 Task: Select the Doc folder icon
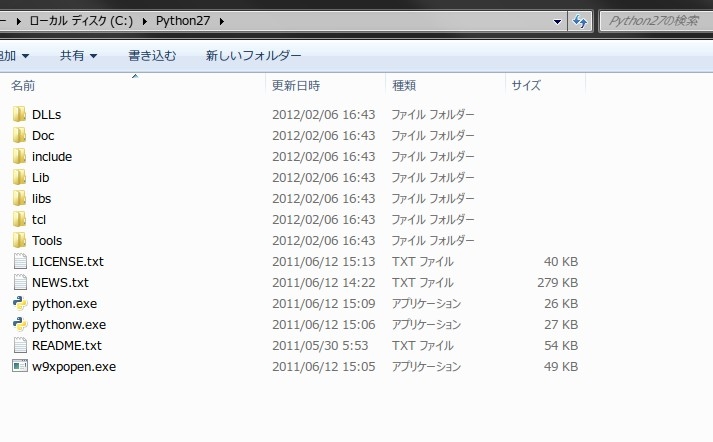point(19,135)
